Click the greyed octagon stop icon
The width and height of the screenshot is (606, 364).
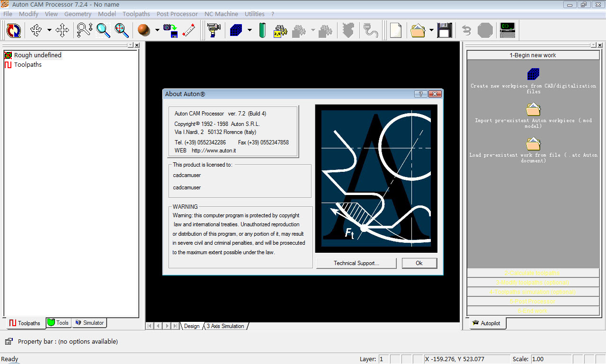pos(485,31)
